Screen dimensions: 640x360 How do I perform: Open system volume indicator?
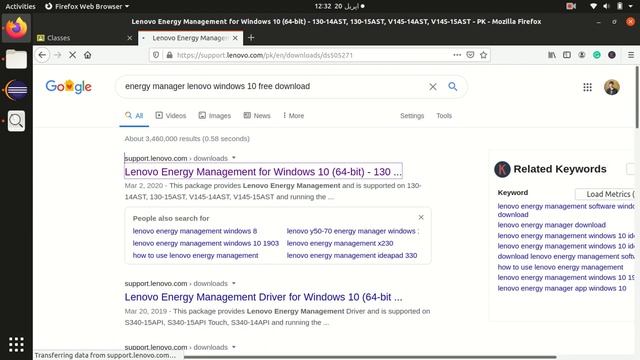[607, 6]
